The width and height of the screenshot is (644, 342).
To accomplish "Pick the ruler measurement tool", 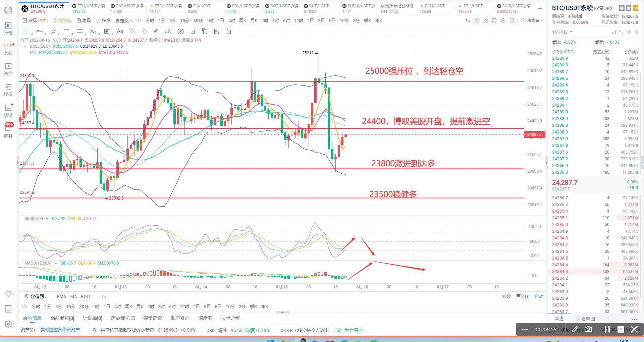I will [156, 32].
